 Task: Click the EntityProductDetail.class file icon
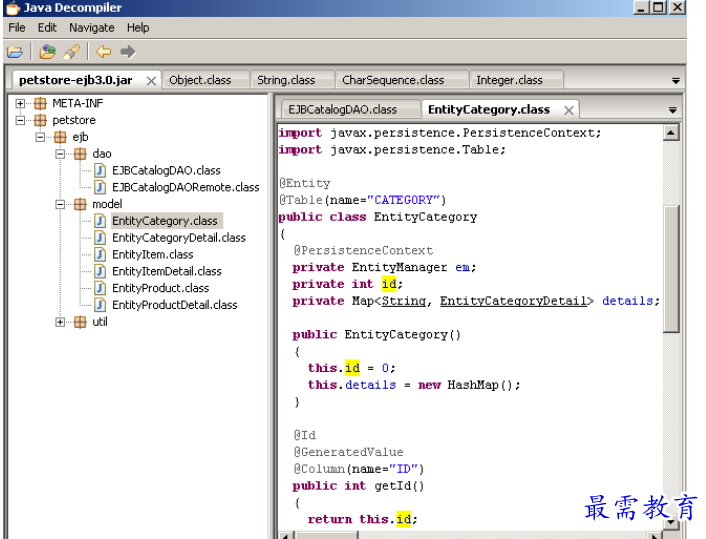(100, 305)
